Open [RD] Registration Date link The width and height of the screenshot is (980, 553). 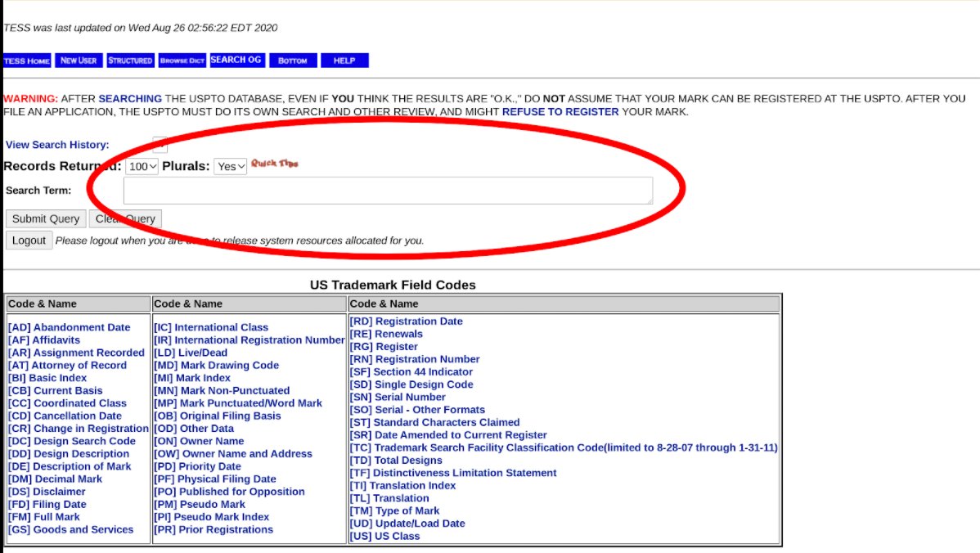coord(407,321)
